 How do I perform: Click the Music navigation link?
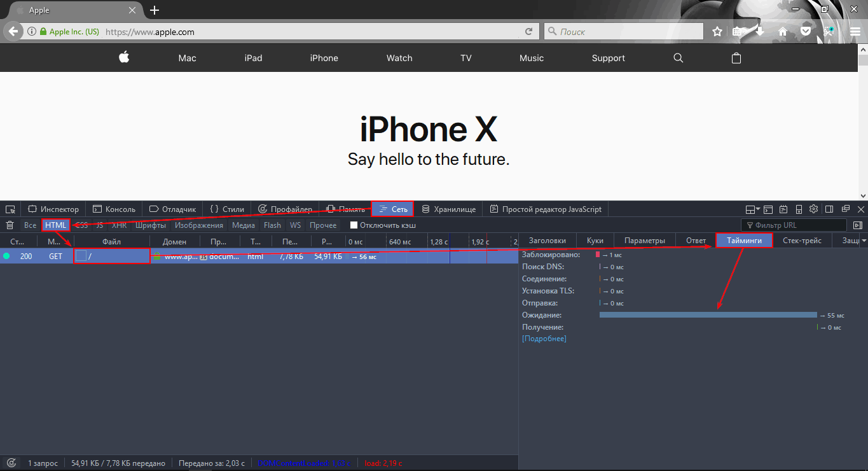(532, 58)
